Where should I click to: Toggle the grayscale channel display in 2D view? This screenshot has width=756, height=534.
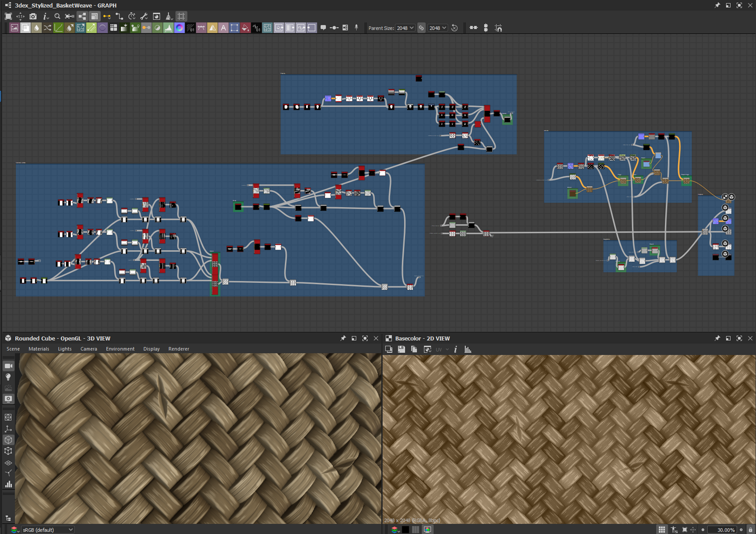416,529
